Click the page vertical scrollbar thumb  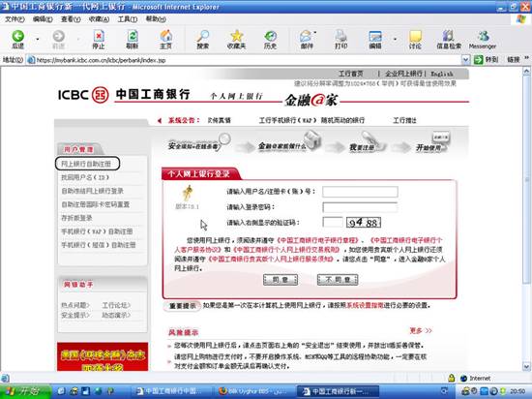coord(526,179)
